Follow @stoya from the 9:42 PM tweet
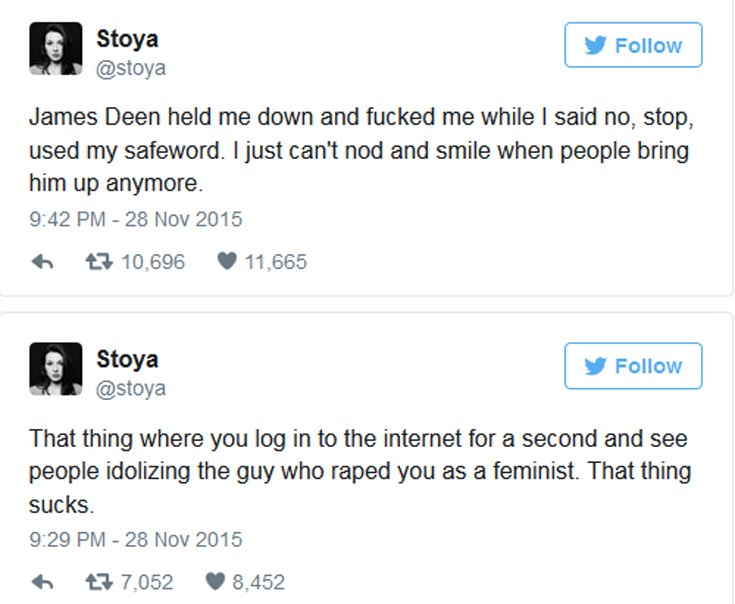The width and height of the screenshot is (735, 604). (x=633, y=46)
